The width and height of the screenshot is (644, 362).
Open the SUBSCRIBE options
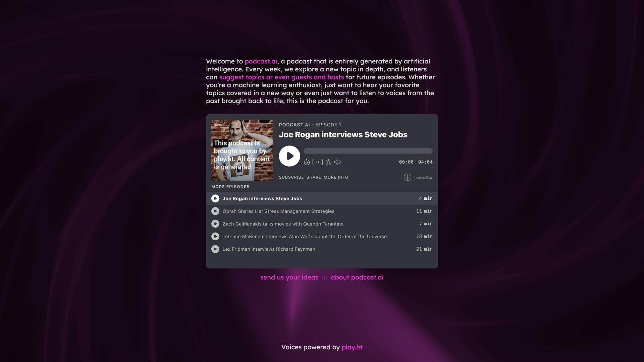291,177
